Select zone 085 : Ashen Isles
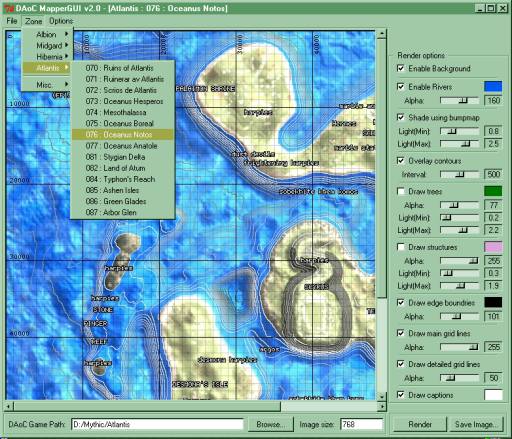 (122, 190)
